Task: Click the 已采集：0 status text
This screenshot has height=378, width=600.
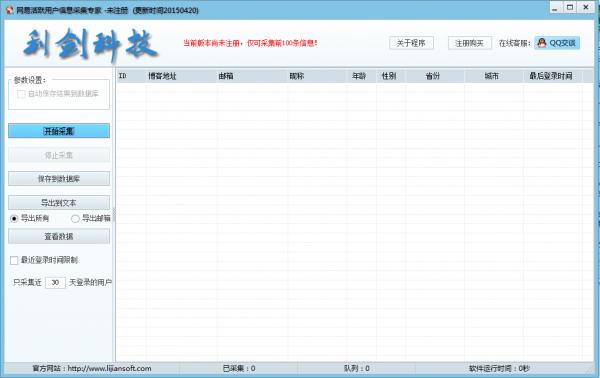Action: pos(239,368)
